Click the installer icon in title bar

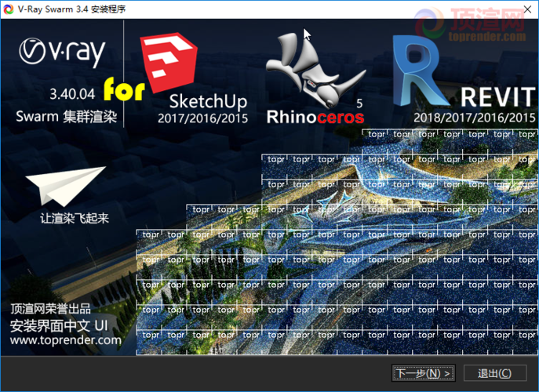click(x=9, y=9)
